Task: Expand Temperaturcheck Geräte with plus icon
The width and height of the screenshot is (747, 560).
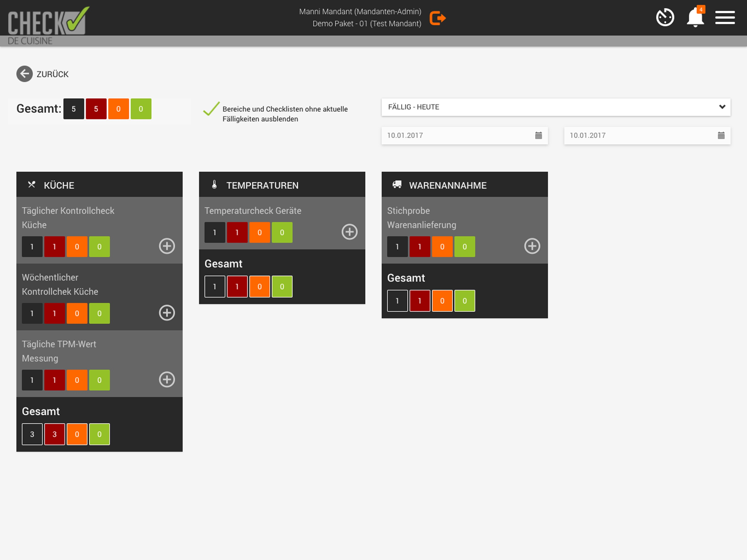Action: [349, 232]
